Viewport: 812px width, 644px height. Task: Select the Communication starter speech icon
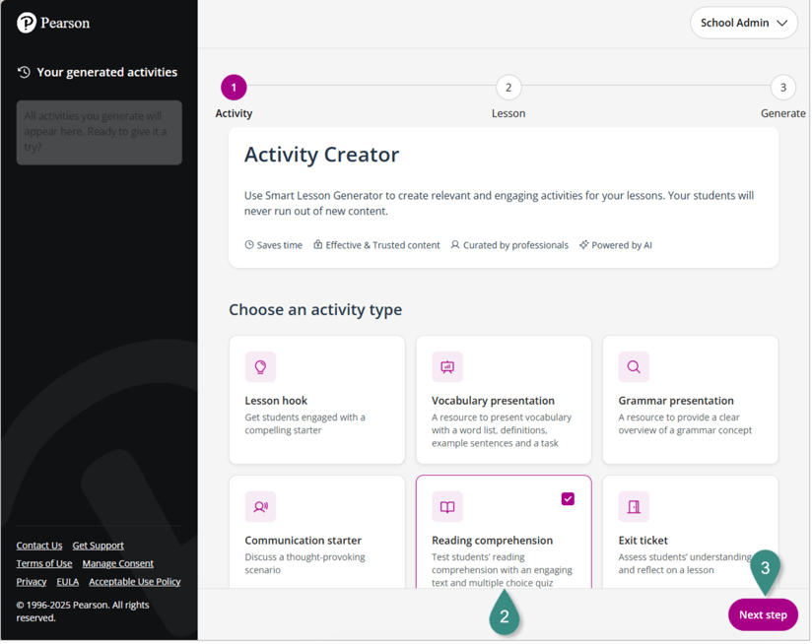tap(260, 507)
